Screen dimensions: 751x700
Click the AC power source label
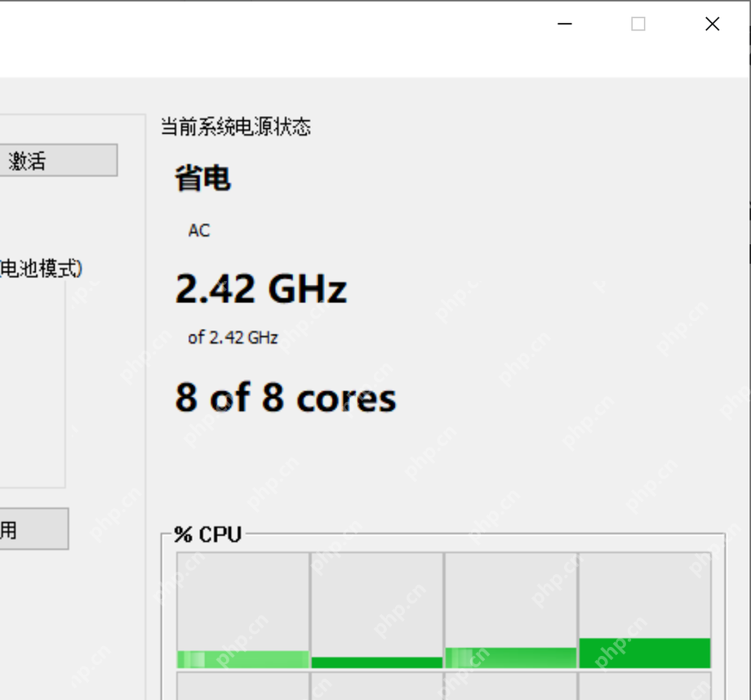[x=198, y=230]
